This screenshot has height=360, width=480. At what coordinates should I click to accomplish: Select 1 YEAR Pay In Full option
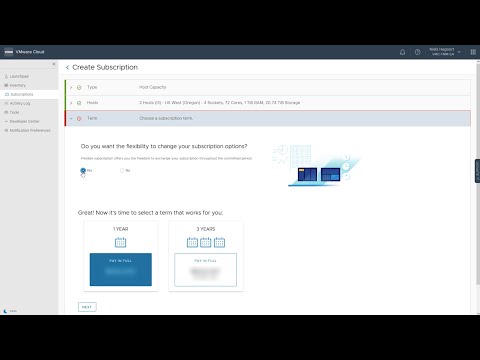121,269
